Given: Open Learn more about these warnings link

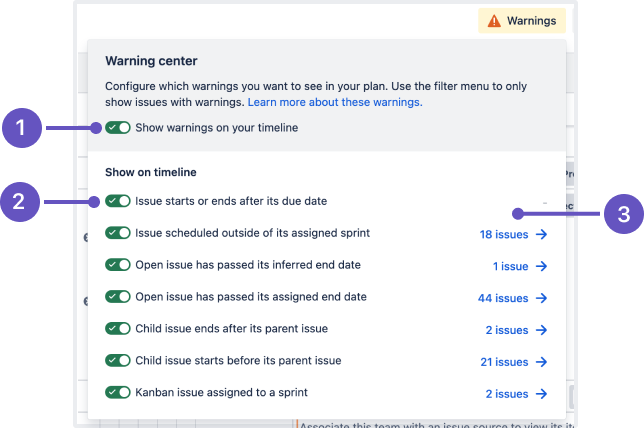Looking at the screenshot, I should (335, 102).
